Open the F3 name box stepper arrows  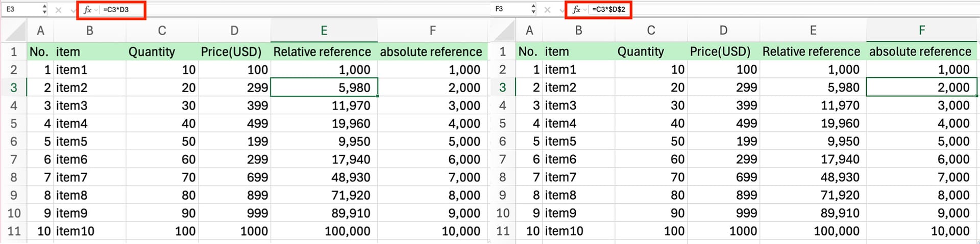533,9
